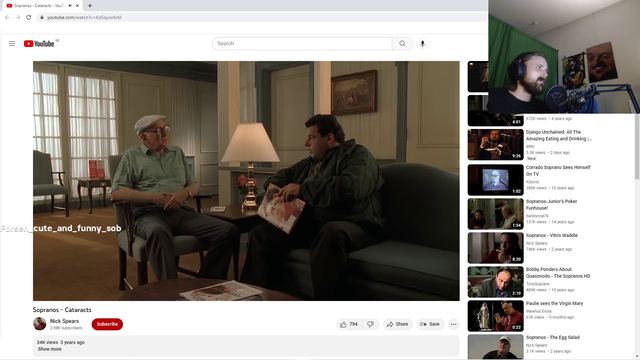Image resolution: width=640 pixels, height=360 pixels.
Task: Open Bobby Ponders About Quasimodo thumbnail
Action: tap(495, 282)
